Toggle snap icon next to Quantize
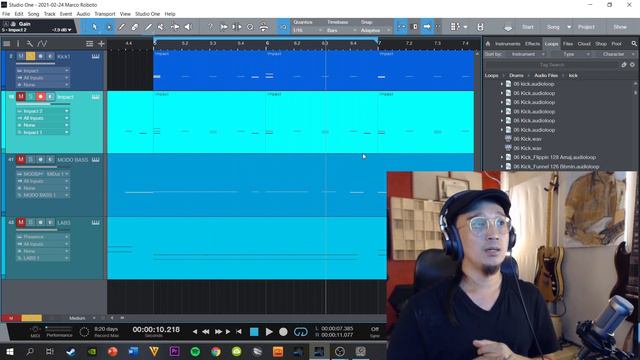The image size is (640, 360). (283, 27)
